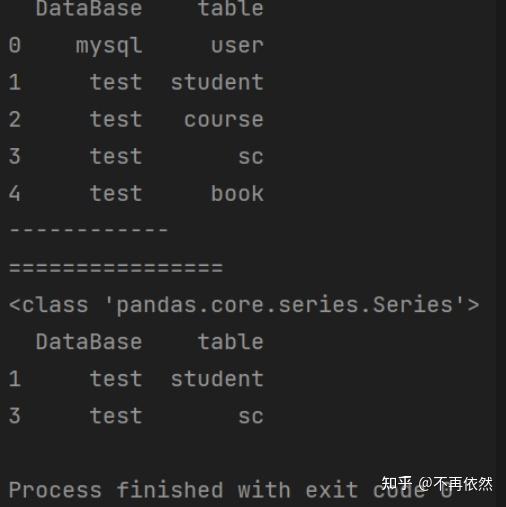Click 'student' in first table's row 1
This screenshot has width=506, height=507.
coord(217,82)
